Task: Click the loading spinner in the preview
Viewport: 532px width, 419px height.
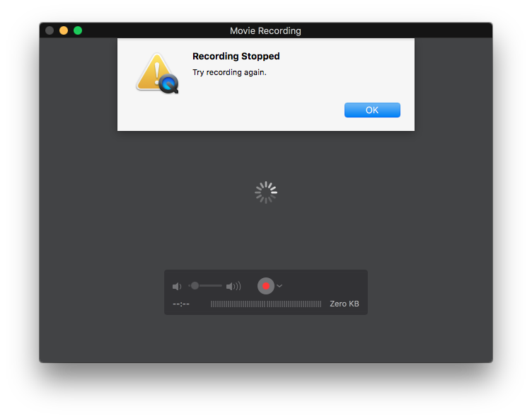Action: [266, 193]
